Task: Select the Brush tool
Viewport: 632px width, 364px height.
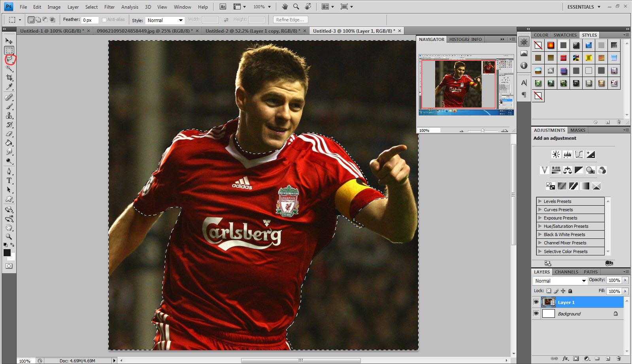Action: (9, 106)
